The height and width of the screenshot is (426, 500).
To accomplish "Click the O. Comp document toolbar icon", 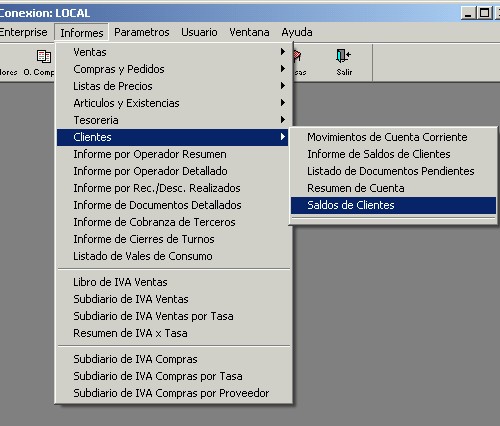I will click(x=44, y=57).
